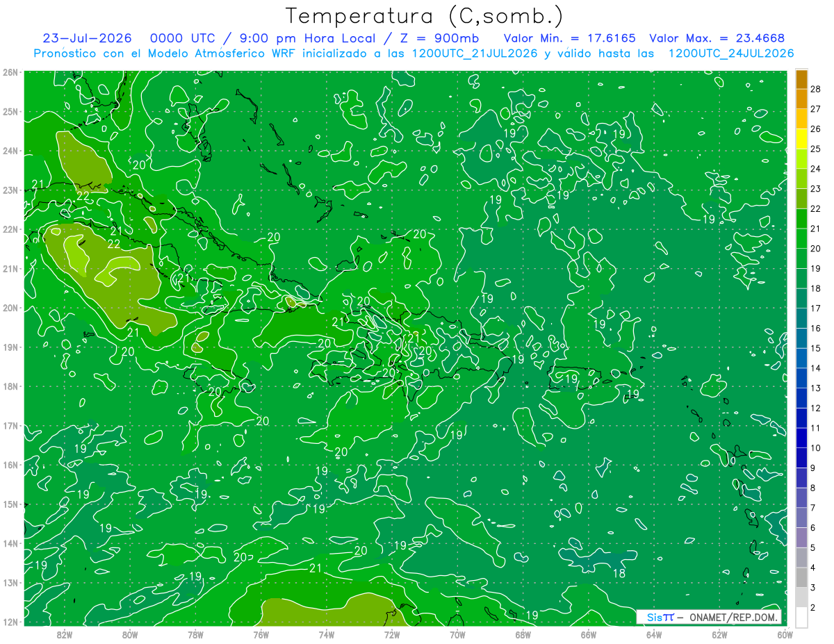Click the "ONAMET/REP.DOM." credit label
Screen dimensions: 834x644
[x=733, y=617]
